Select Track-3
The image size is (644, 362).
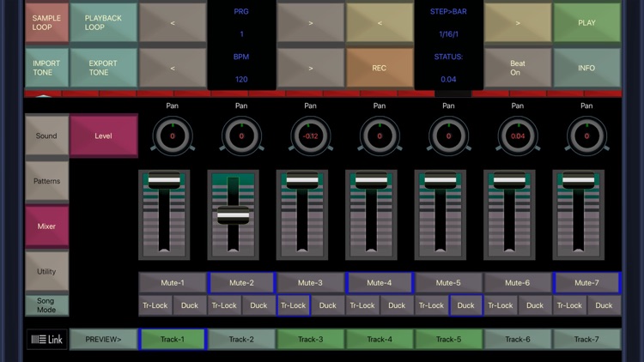point(311,340)
